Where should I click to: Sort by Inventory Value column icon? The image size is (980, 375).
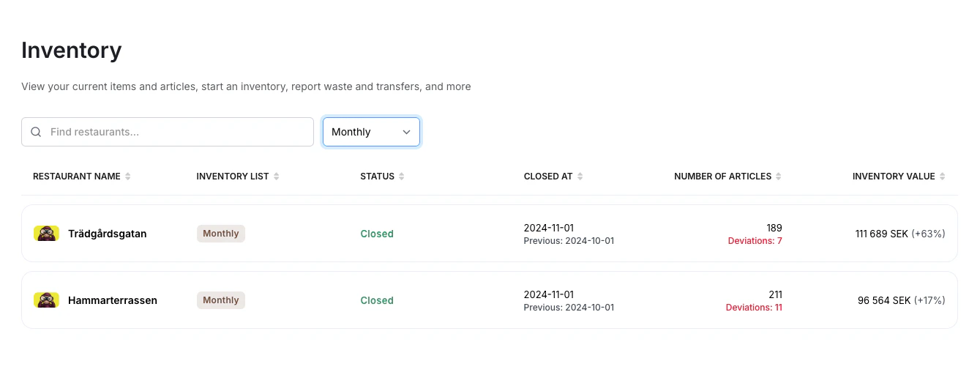pyautogui.click(x=943, y=177)
